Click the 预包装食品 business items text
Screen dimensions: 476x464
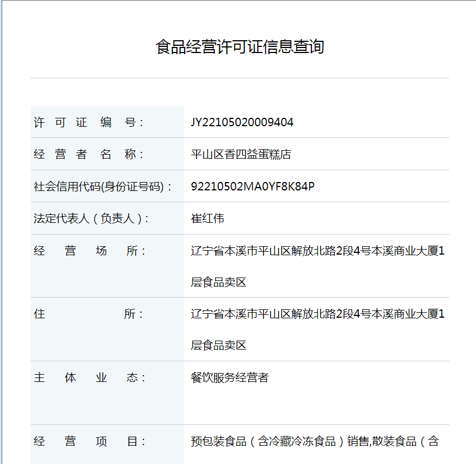315,441
